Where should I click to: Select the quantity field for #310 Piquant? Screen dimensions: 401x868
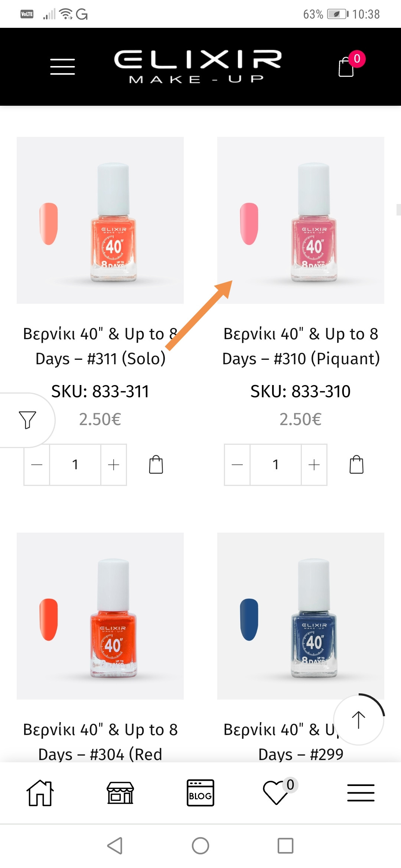(x=276, y=464)
